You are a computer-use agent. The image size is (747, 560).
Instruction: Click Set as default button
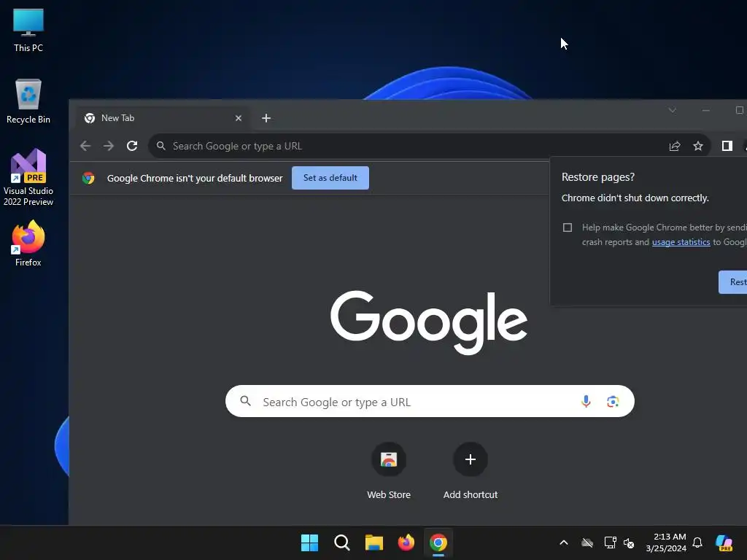point(330,178)
